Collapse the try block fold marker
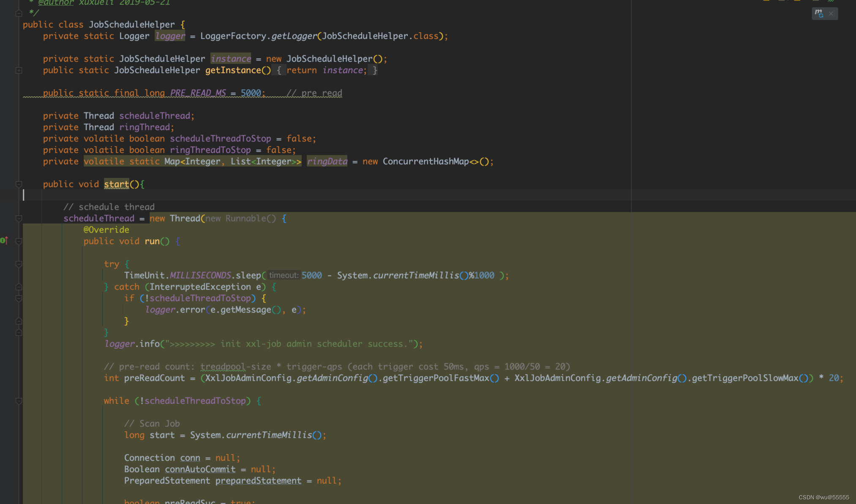856x504 pixels. click(19, 264)
